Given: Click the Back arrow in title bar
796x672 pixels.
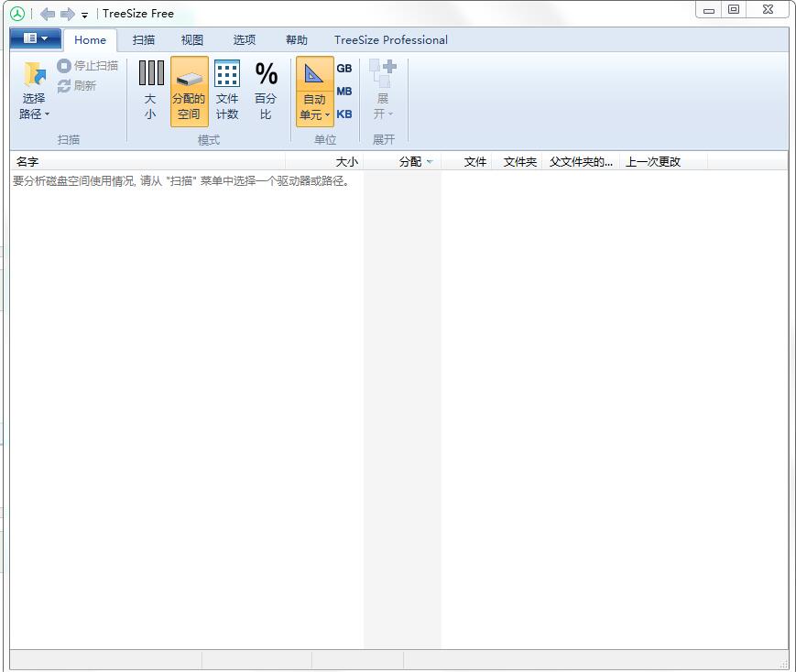Looking at the screenshot, I should tap(48, 14).
